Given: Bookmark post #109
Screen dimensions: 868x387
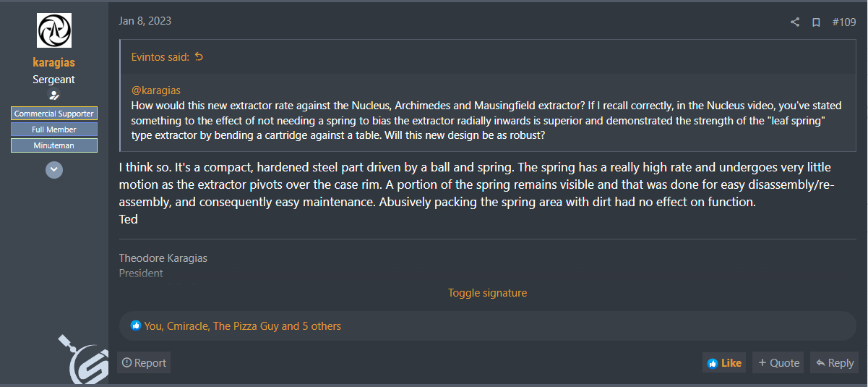Looking at the screenshot, I should click(816, 22).
